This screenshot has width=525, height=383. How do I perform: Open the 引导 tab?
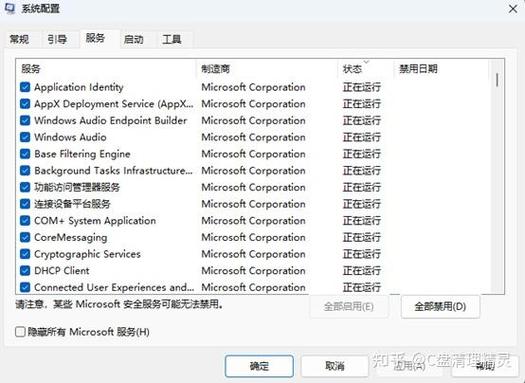pyautogui.click(x=57, y=39)
